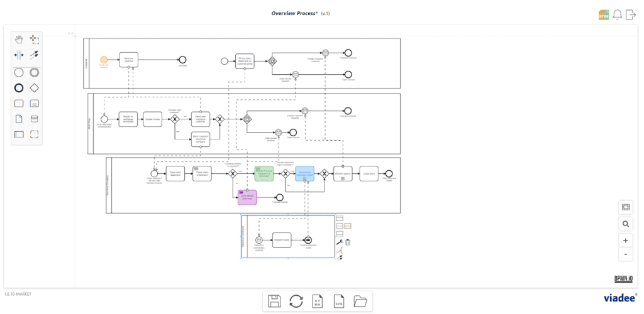
Task: Zoom out with the minus button
Action: pyautogui.click(x=626, y=254)
